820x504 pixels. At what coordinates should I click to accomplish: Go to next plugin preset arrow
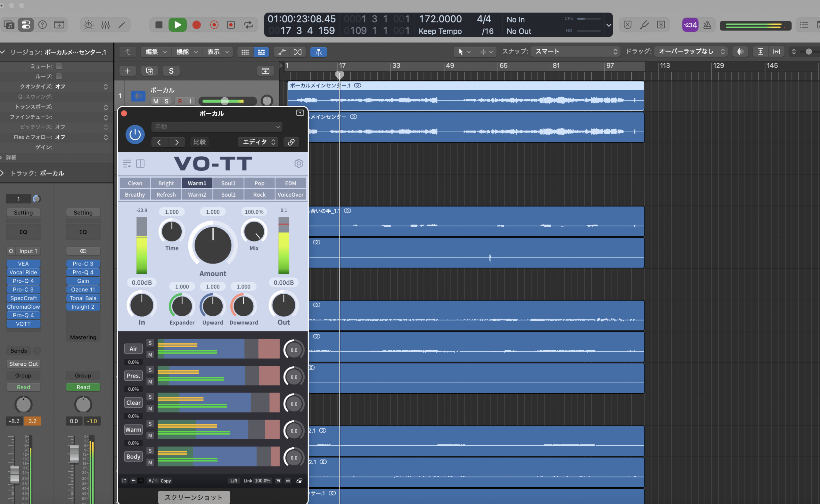[176, 142]
